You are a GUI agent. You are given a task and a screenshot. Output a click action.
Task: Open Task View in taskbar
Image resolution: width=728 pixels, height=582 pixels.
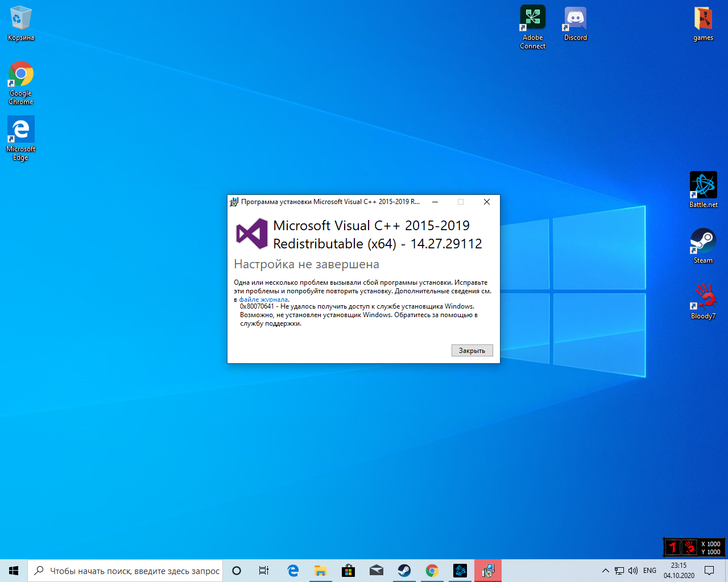[264, 571]
